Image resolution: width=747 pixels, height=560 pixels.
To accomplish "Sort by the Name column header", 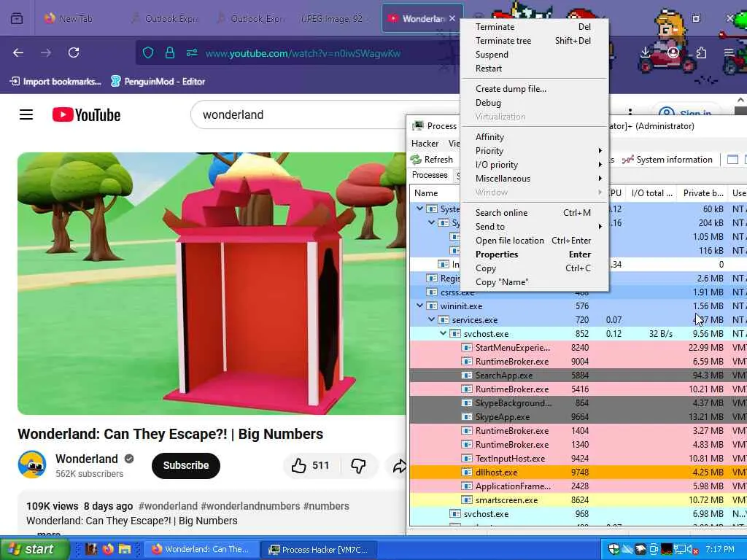I will click(x=435, y=192).
